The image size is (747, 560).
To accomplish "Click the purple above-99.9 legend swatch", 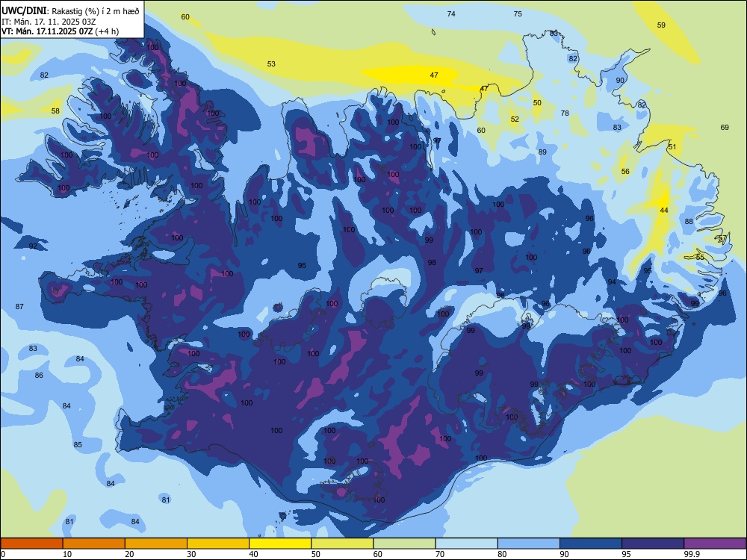I will pyautogui.click(x=715, y=544).
